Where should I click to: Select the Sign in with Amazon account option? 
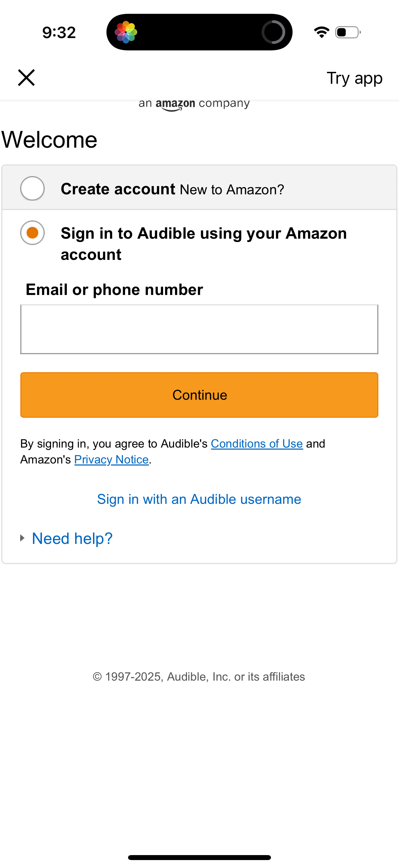tap(32, 232)
